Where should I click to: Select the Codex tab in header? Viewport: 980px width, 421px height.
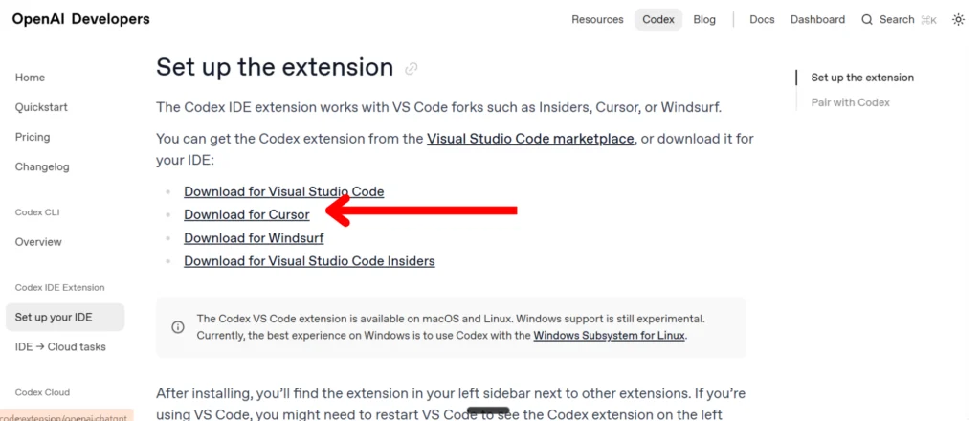tap(658, 19)
